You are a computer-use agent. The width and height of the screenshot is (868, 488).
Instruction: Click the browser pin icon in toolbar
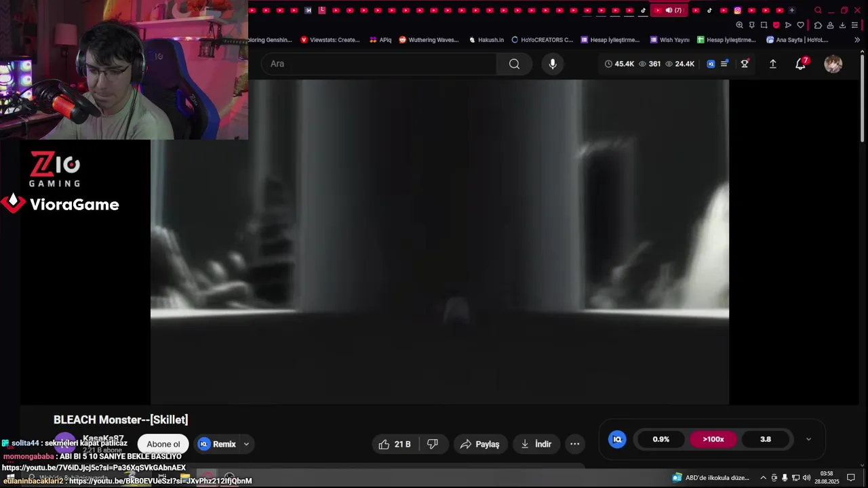pos(751,25)
